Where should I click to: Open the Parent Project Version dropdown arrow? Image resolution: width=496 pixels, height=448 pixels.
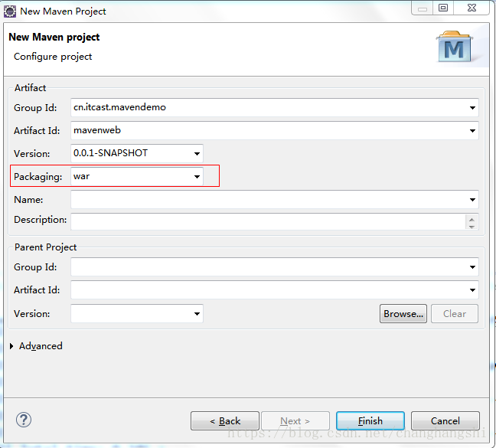pyautogui.click(x=197, y=314)
